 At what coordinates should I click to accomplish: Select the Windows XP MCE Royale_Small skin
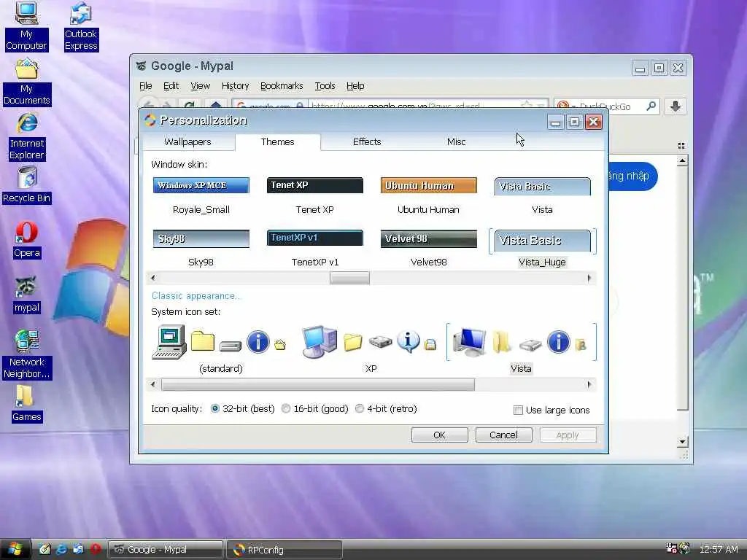coord(201,195)
